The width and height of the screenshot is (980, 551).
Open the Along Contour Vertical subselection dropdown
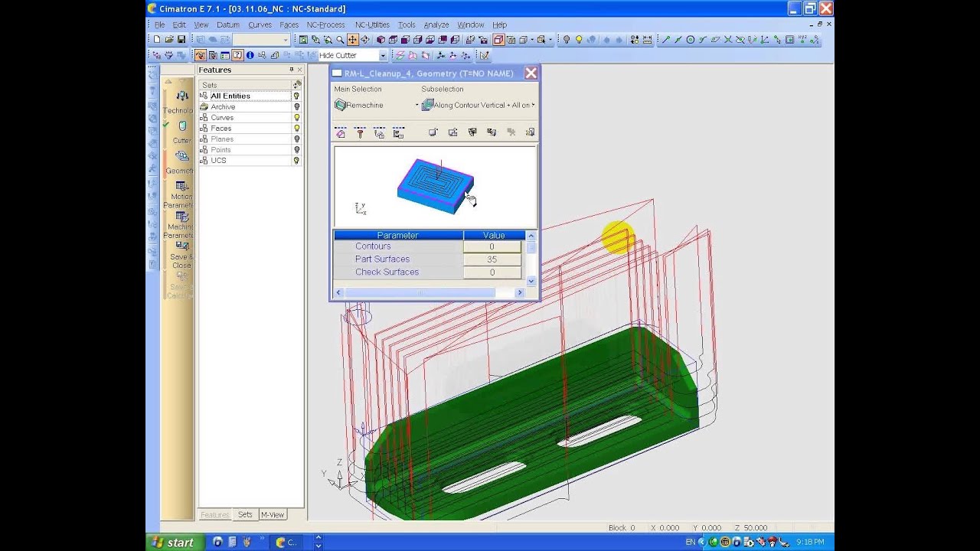click(533, 105)
